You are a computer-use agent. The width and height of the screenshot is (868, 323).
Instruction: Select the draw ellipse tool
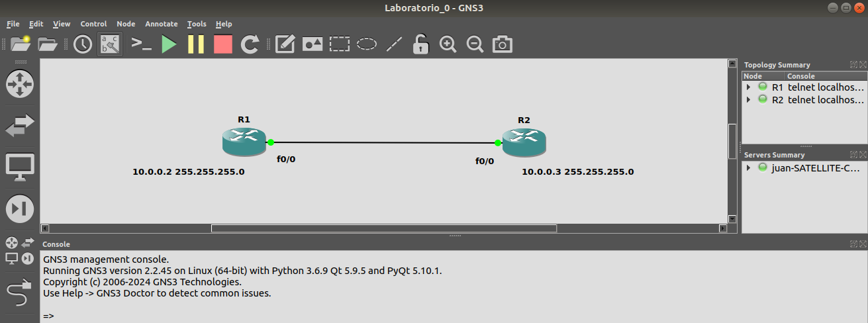click(x=367, y=44)
